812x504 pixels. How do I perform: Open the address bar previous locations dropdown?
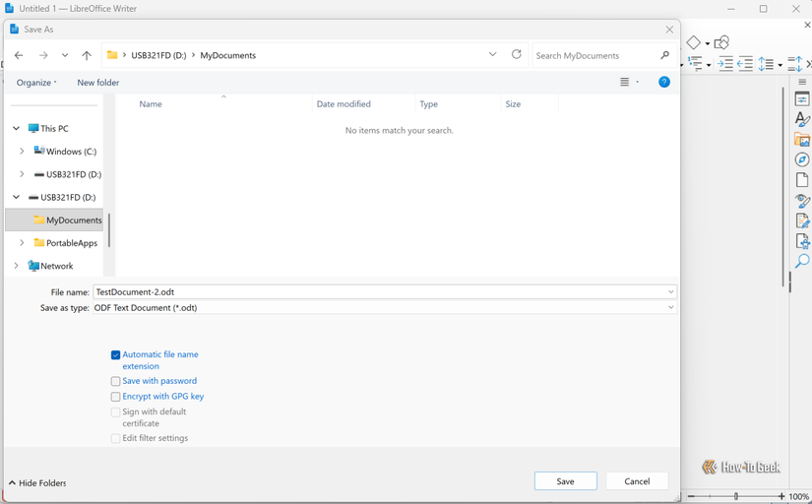click(x=492, y=54)
